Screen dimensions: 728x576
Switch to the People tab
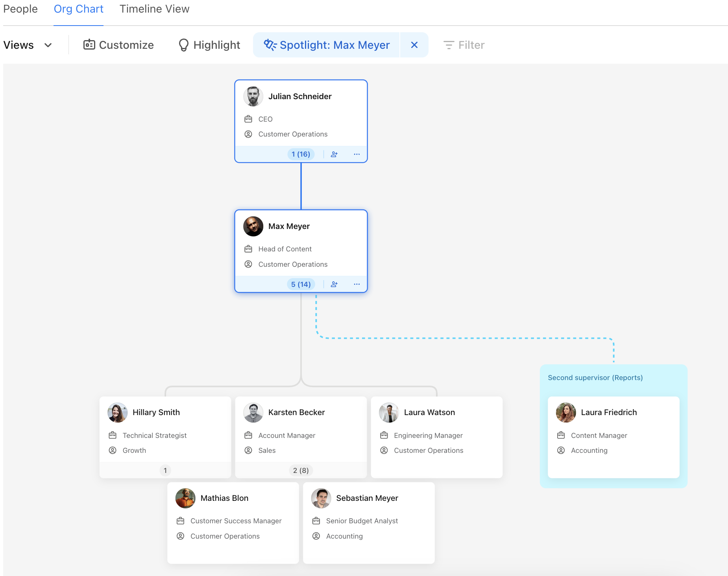click(20, 9)
